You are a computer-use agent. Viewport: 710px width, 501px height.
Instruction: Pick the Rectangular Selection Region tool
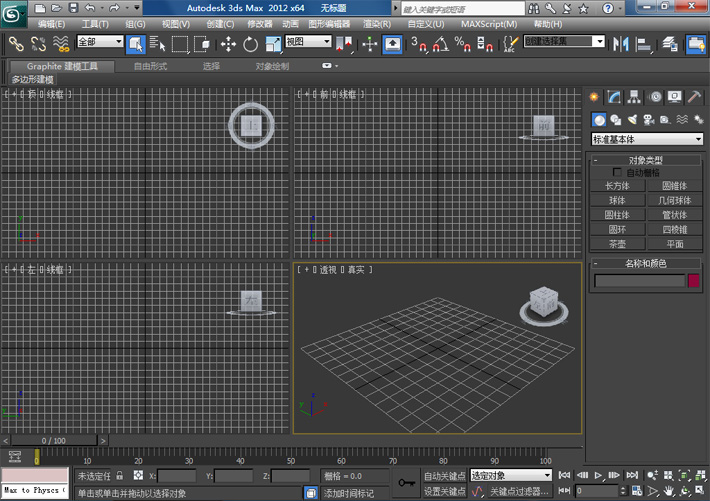[x=180, y=44]
